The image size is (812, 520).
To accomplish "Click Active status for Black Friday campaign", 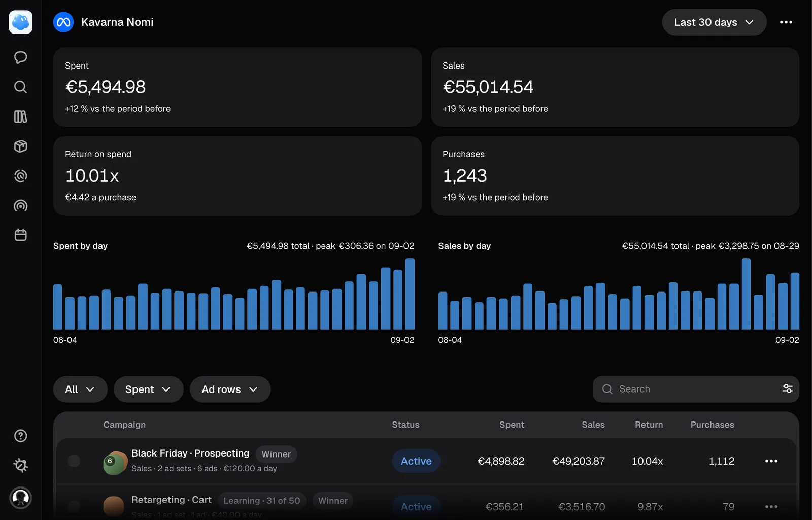I will tap(416, 461).
